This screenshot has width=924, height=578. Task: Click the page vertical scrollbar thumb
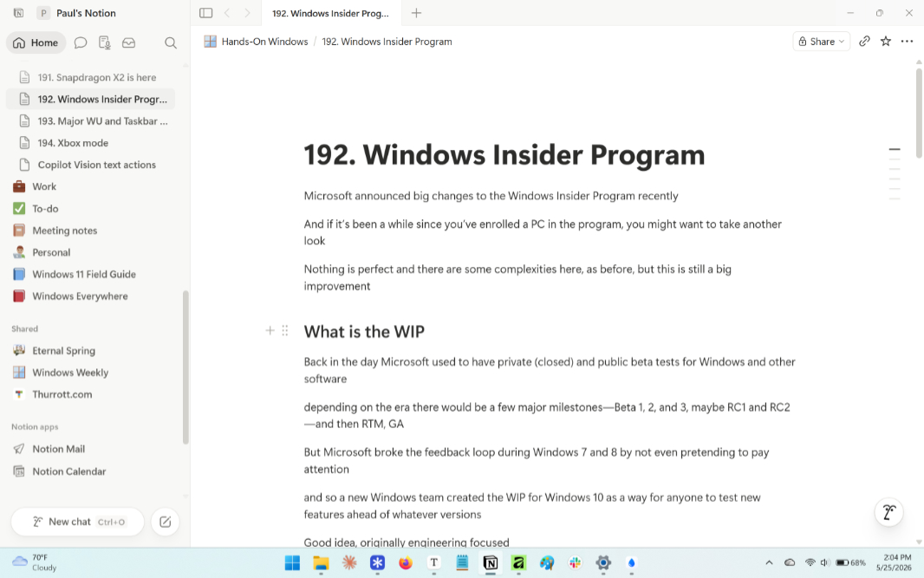click(x=919, y=114)
